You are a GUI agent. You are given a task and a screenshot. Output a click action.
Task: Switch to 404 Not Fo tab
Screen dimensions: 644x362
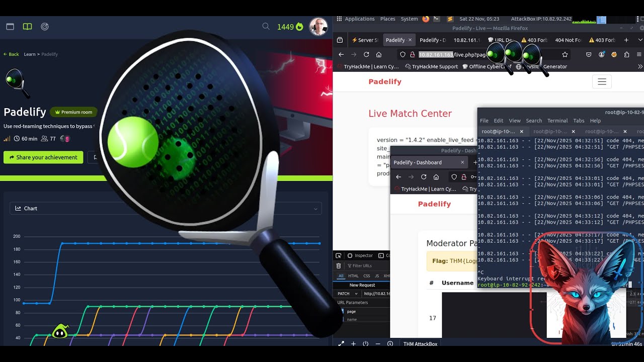pyautogui.click(x=568, y=40)
